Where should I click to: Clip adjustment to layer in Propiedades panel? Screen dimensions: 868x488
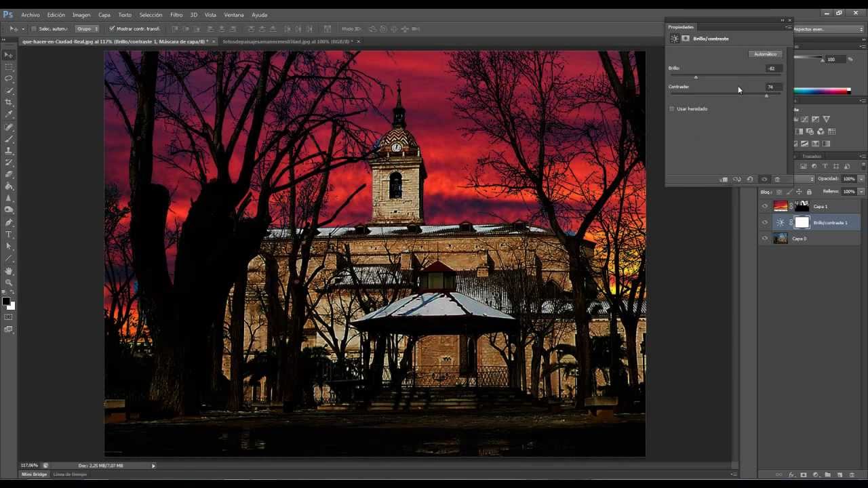coord(724,179)
